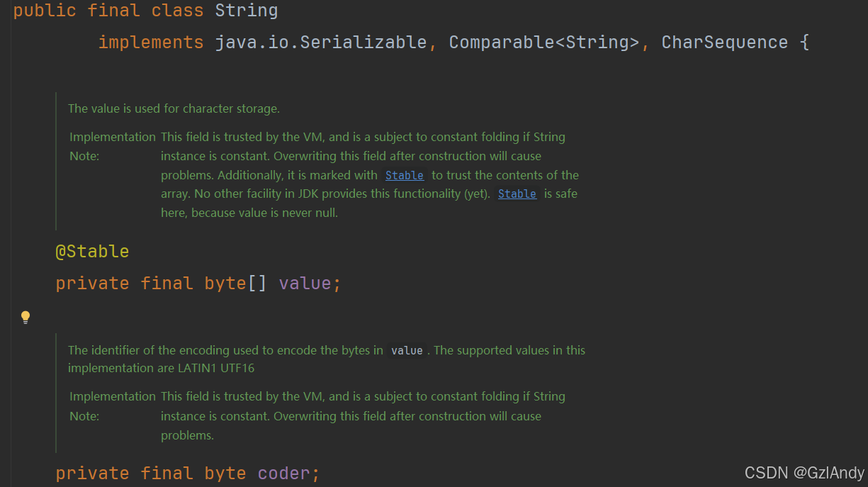Click the Comparable<String> interface reference
The height and width of the screenshot is (487, 868).
(543, 42)
